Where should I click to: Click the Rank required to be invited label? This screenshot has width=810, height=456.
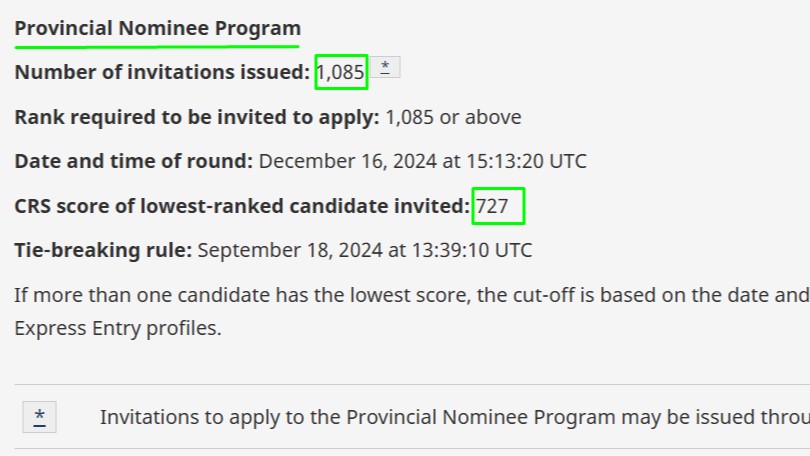[x=197, y=117]
